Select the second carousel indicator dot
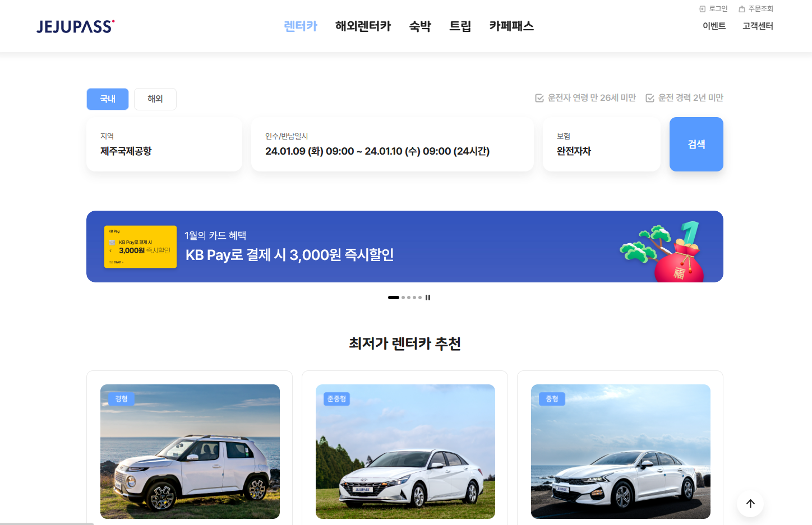This screenshot has height=525, width=812. [402, 298]
